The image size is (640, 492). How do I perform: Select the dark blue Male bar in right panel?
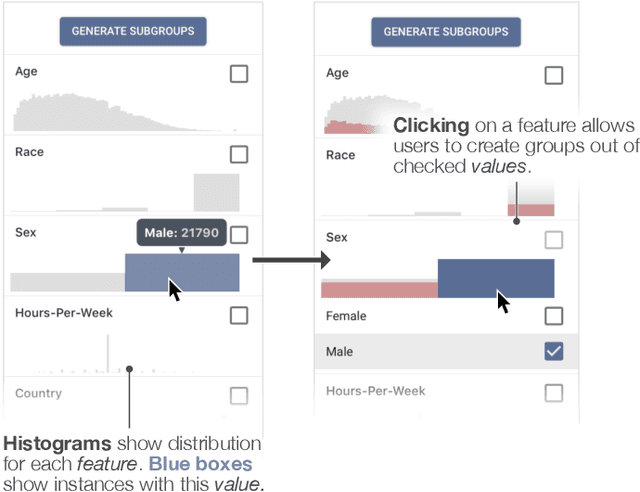[x=496, y=278]
